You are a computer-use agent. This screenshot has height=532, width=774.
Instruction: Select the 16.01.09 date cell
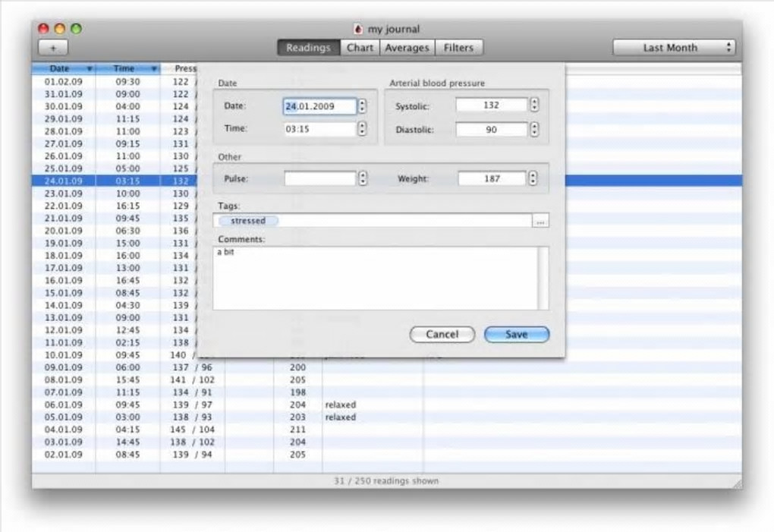(x=64, y=280)
